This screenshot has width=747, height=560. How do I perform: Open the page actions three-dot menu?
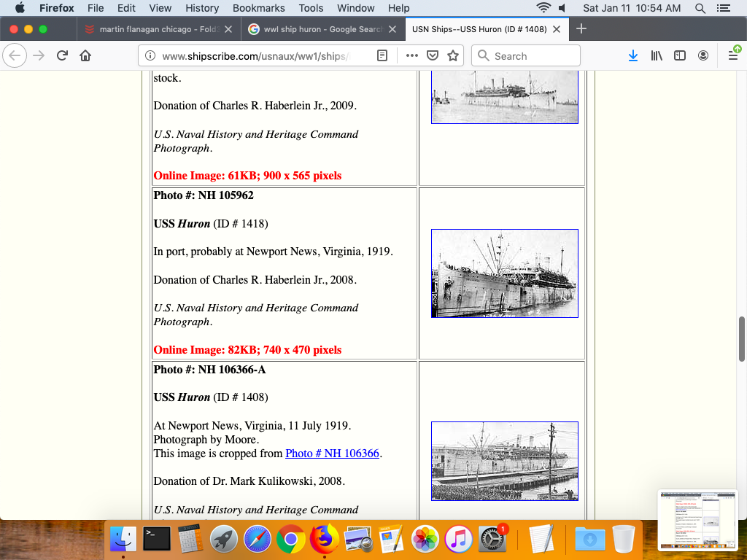411,56
